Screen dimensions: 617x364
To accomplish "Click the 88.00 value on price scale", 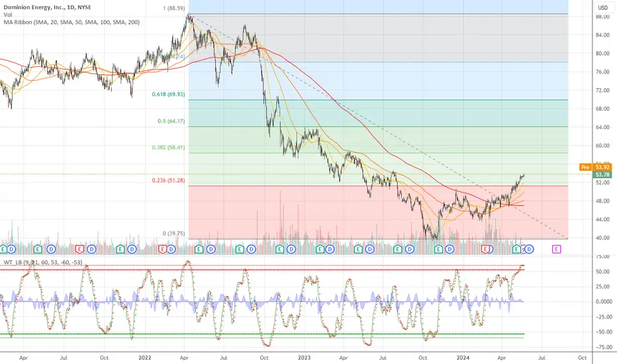I will pyautogui.click(x=603, y=17).
